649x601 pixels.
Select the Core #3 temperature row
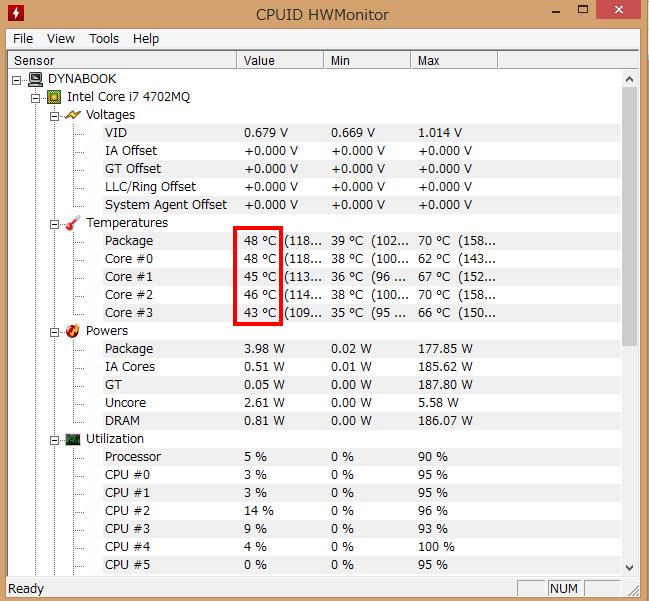[x=362, y=313]
